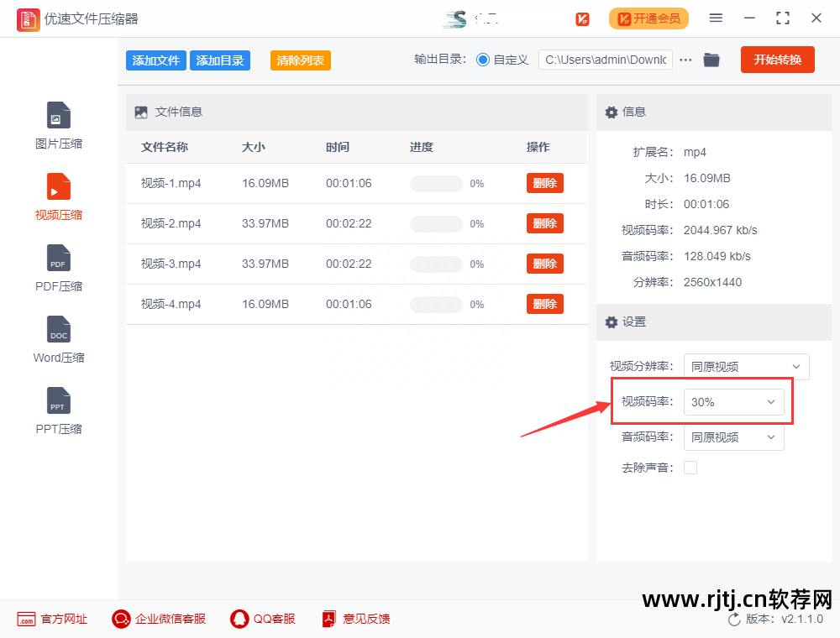840x638 pixels.
Task: Choose the PPT压缩 sidebar icon
Action: 59,401
